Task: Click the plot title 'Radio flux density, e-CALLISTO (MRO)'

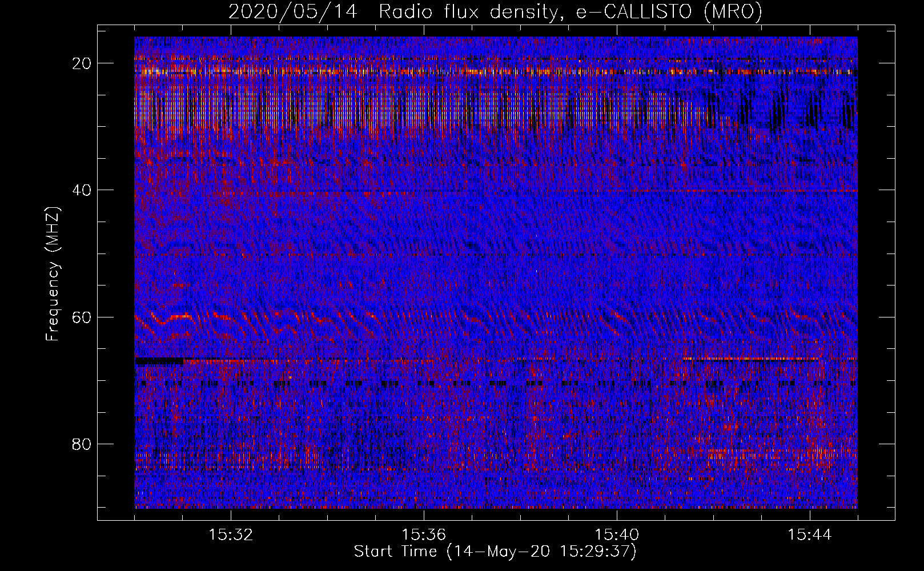Action: click(570, 11)
